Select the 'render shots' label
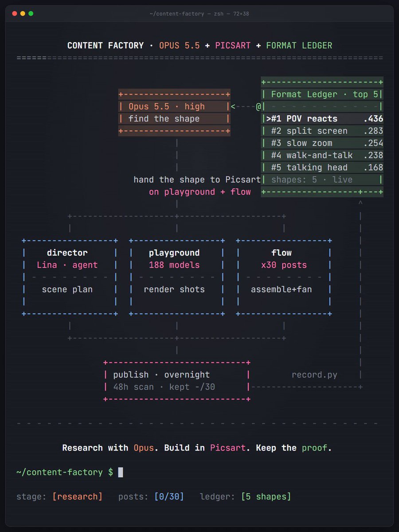Image resolution: width=399 pixels, height=532 pixels. pyautogui.click(x=174, y=289)
